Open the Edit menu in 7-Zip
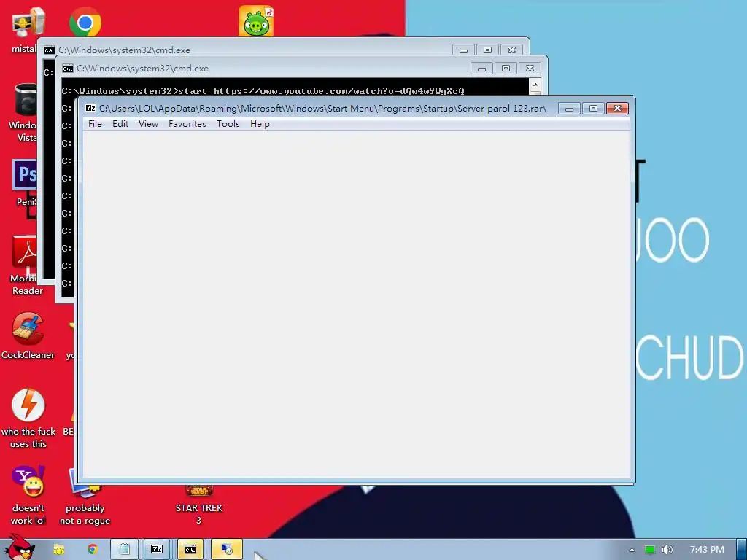The image size is (747, 560). (120, 124)
